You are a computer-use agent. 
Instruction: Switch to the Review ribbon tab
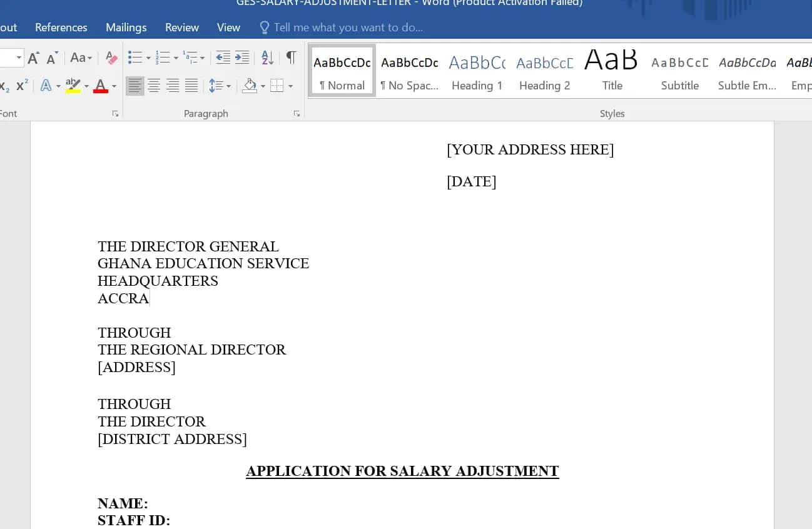tap(182, 28)
